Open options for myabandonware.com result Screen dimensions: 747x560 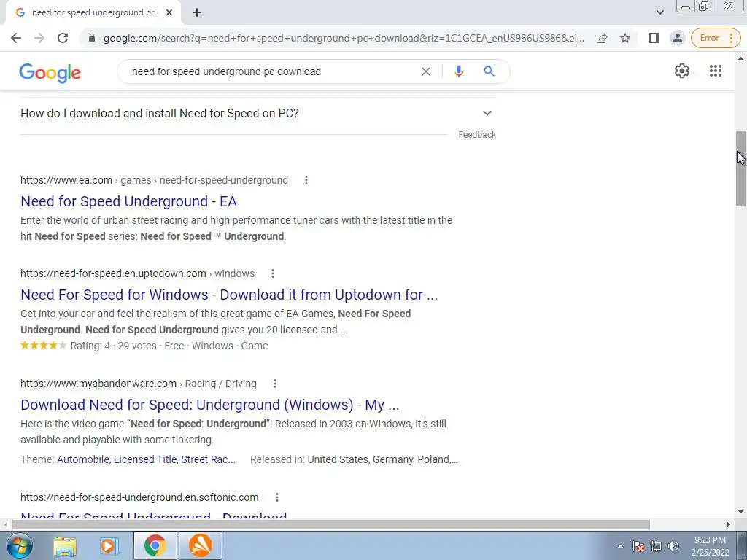[x=275, y=384]
